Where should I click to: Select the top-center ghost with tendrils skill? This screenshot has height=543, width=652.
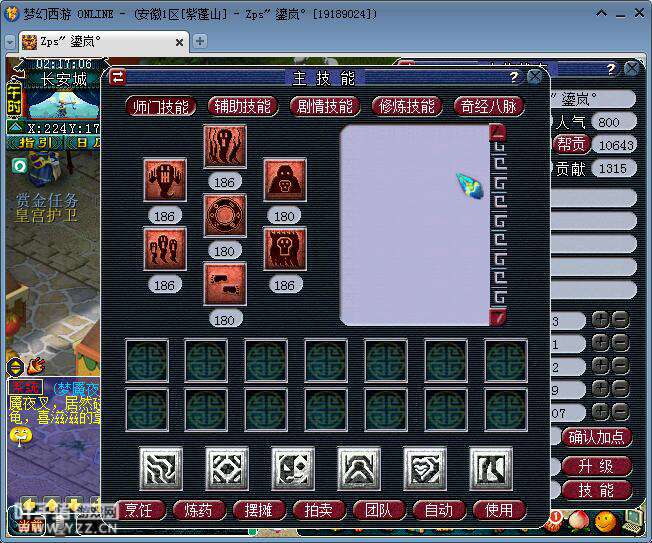point(225,146)
